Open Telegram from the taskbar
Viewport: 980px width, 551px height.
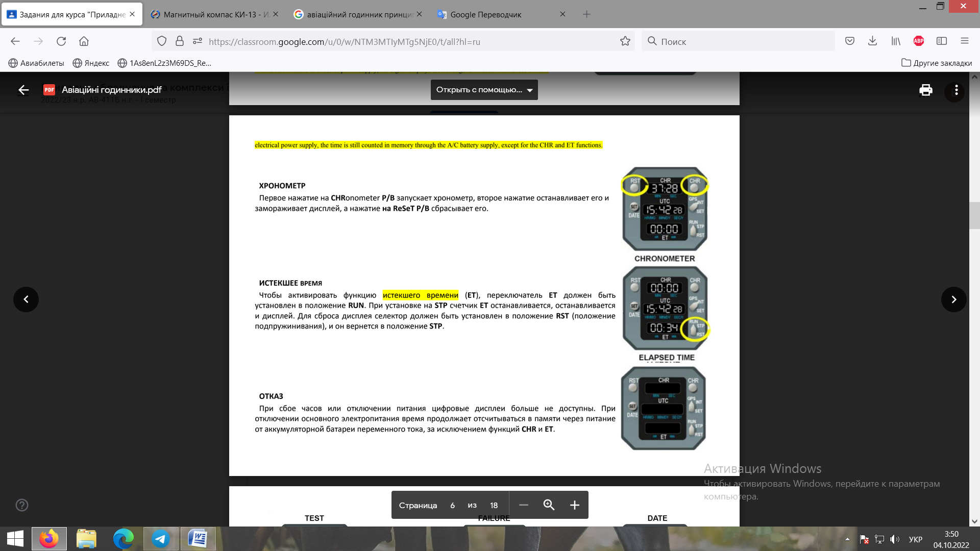pos(161,539)
